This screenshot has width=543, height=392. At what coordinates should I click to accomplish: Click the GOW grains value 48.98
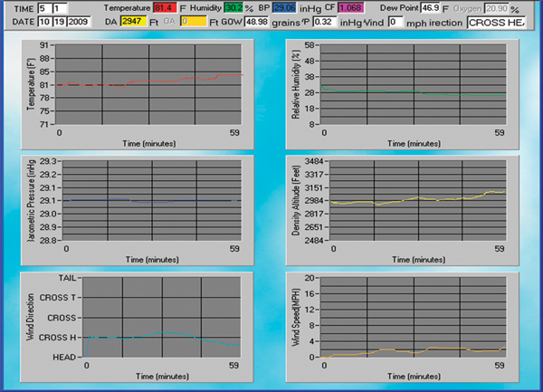(257, 22)
